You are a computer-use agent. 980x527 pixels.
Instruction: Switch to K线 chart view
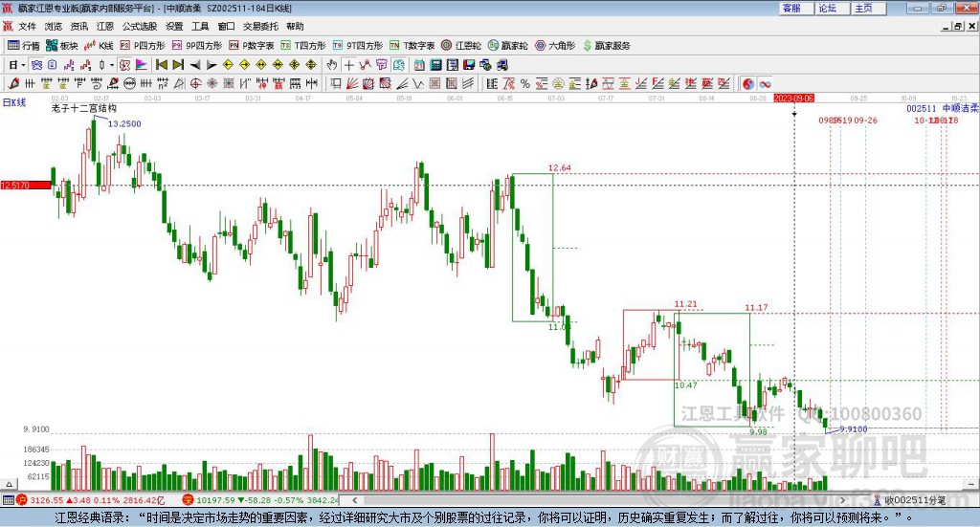(x=100, y=46)
